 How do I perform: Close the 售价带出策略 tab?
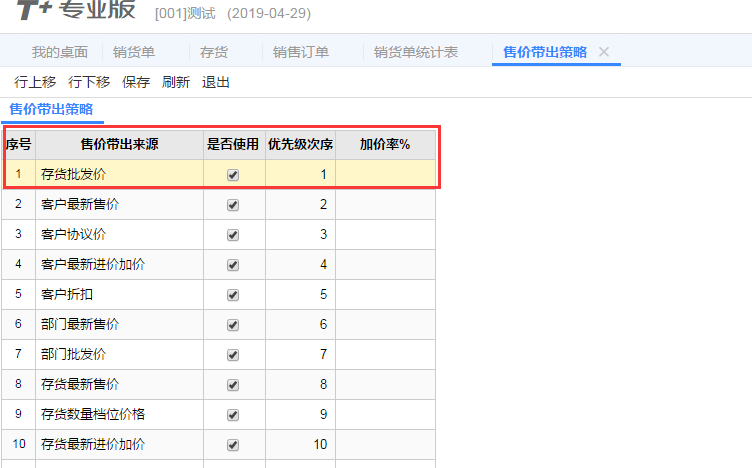coord(603,52)
